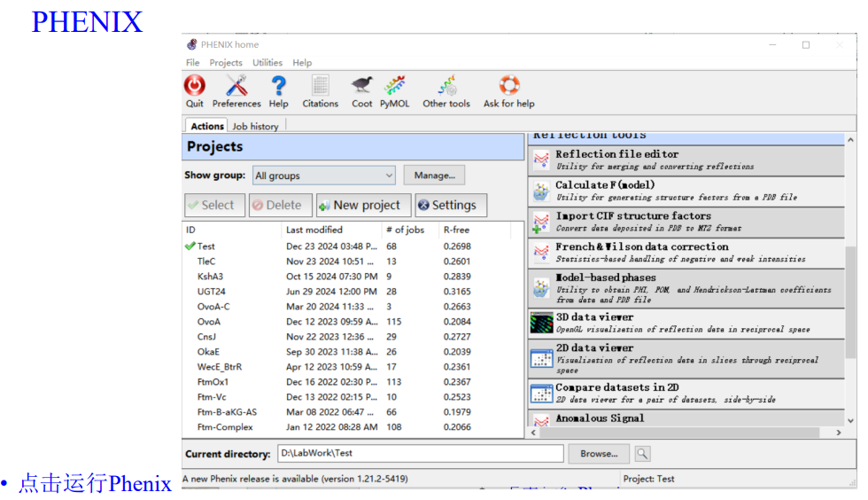Open Calculate F(model) tool
Screen dimensions: 868x500
pyautogui.click(x=686, y=191)
